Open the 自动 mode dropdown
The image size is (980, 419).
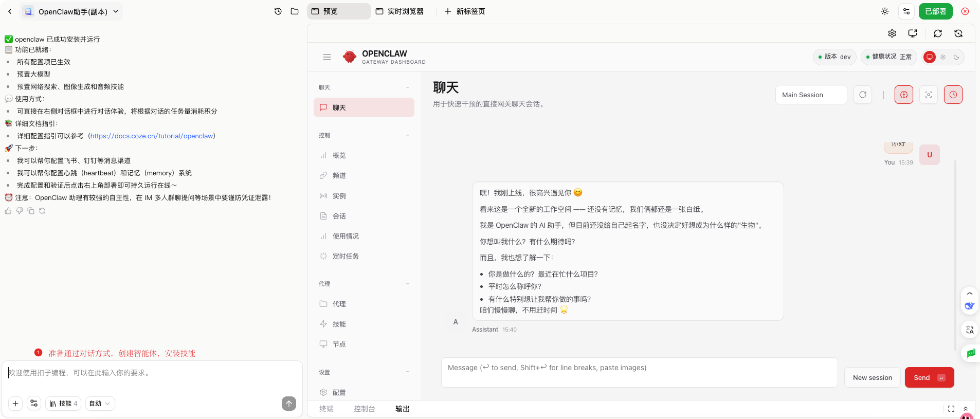pos(100,404)
